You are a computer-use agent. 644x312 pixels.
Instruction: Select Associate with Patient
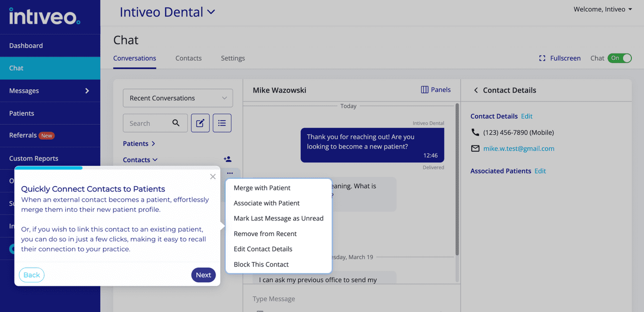267,203
